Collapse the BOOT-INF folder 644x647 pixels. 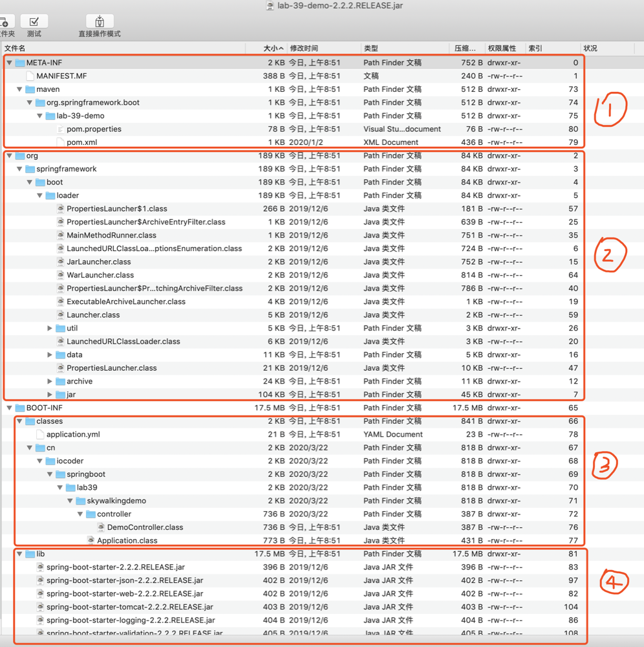[9, 408]
